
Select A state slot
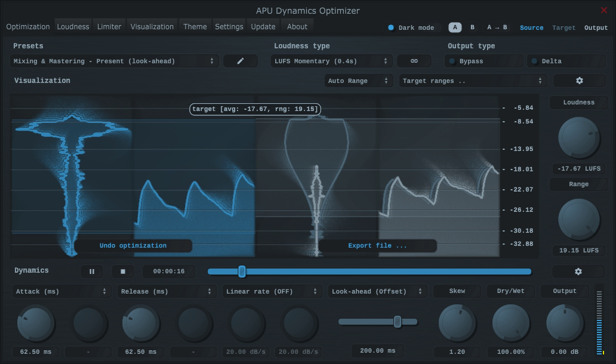coord(455,27)
